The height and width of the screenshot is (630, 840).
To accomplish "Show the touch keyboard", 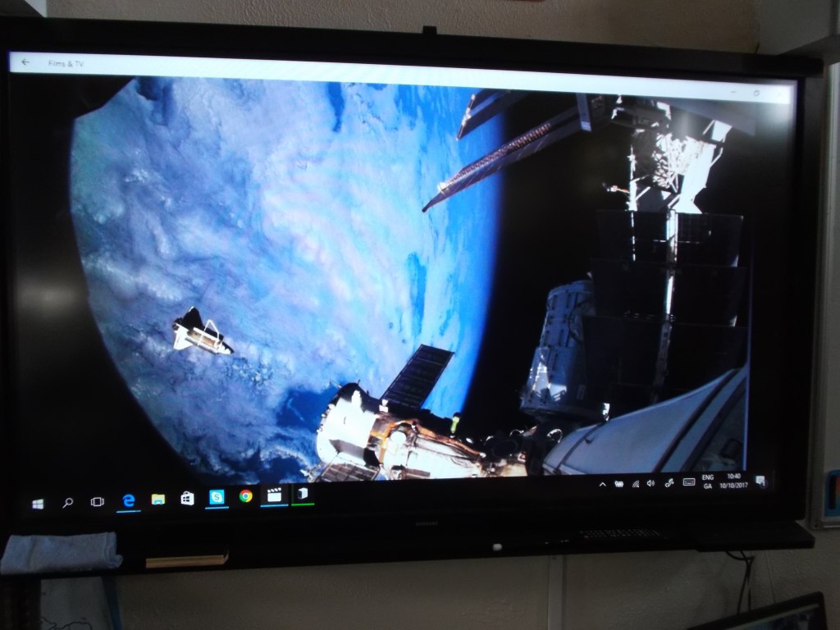I will (x=688, y=482).
